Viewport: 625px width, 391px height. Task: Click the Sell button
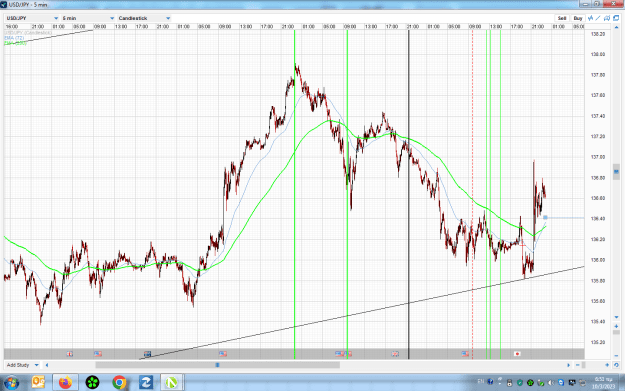[x=562, y=18]
